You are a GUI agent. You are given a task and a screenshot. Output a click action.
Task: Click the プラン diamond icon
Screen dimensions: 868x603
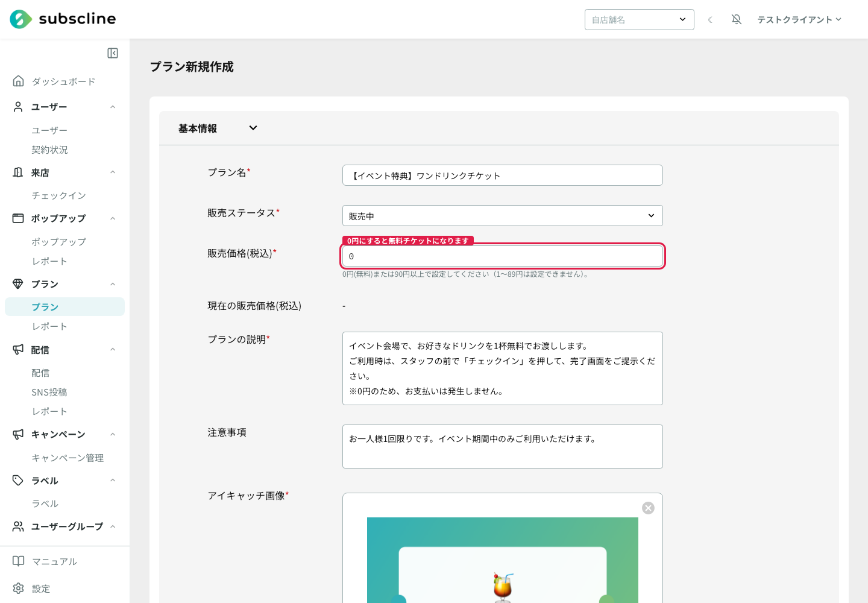coord(19,284)
